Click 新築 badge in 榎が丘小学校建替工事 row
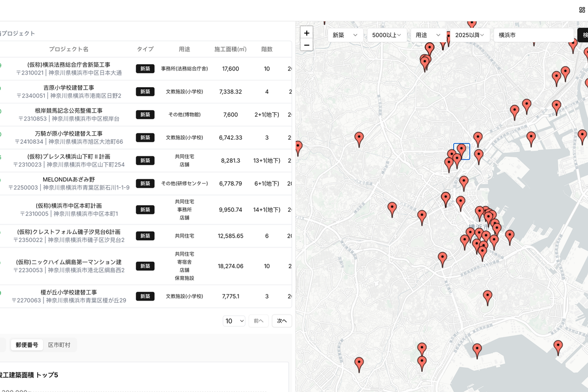Viewport: 588px width, 392px height. [x=145, y=296]
